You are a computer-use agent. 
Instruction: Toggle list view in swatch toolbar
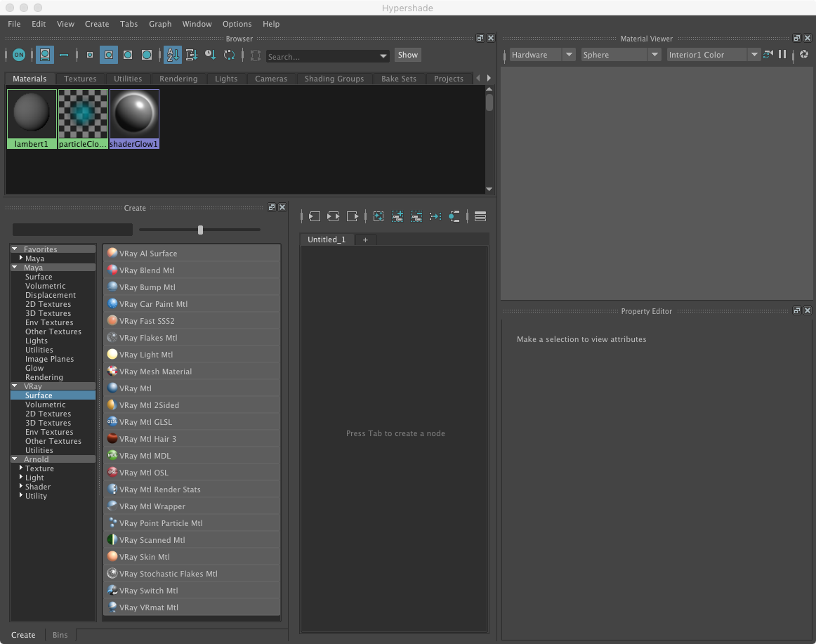coord(64,55)
